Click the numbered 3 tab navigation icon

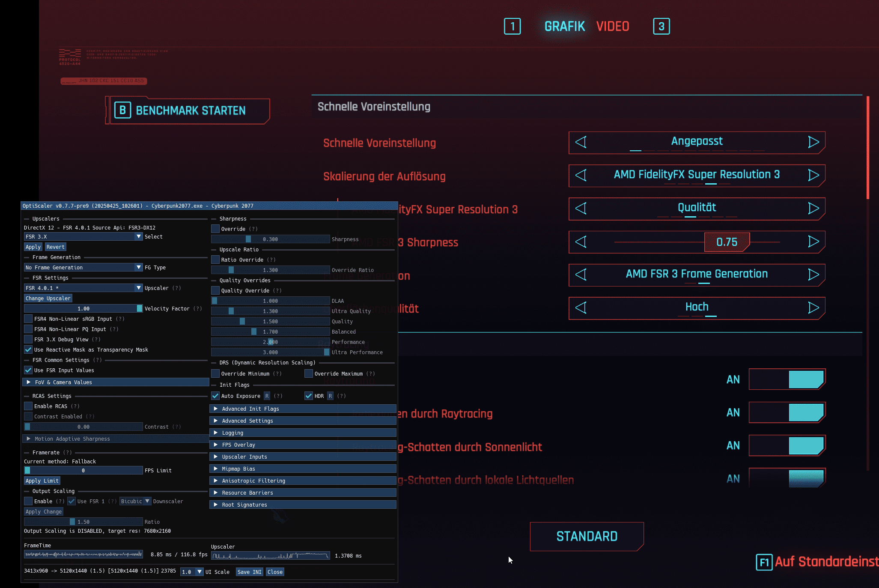coord(661,27)
